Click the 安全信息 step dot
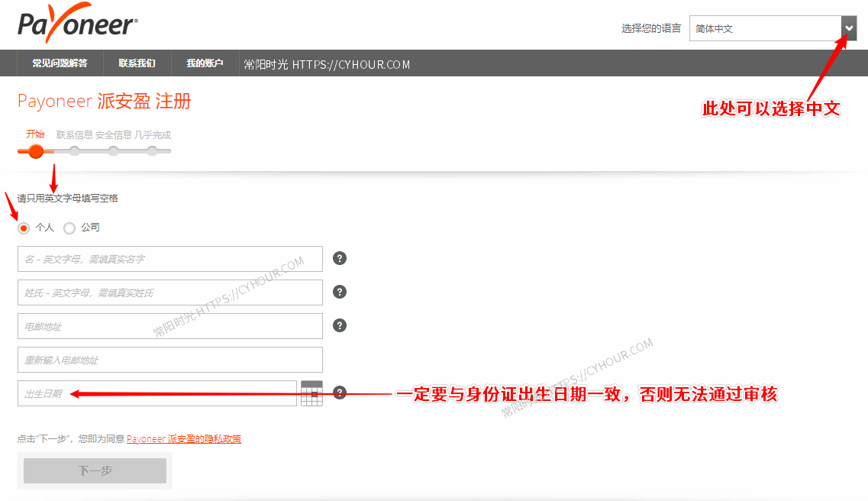This screenshot has width=868, height=501. [x=113, y=151]
